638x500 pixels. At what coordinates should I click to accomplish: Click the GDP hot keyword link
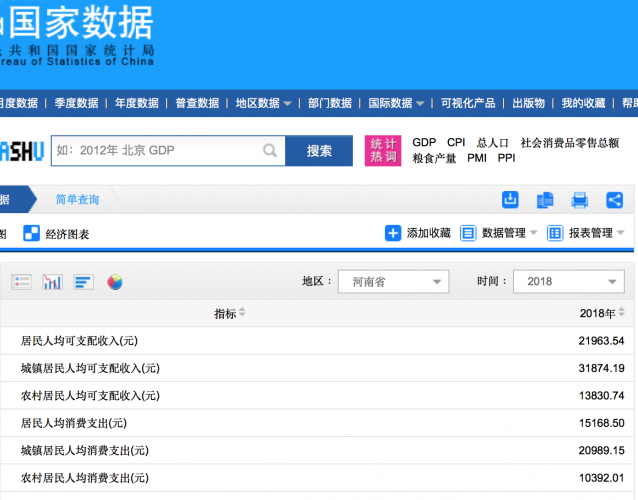tap(424, 143)
